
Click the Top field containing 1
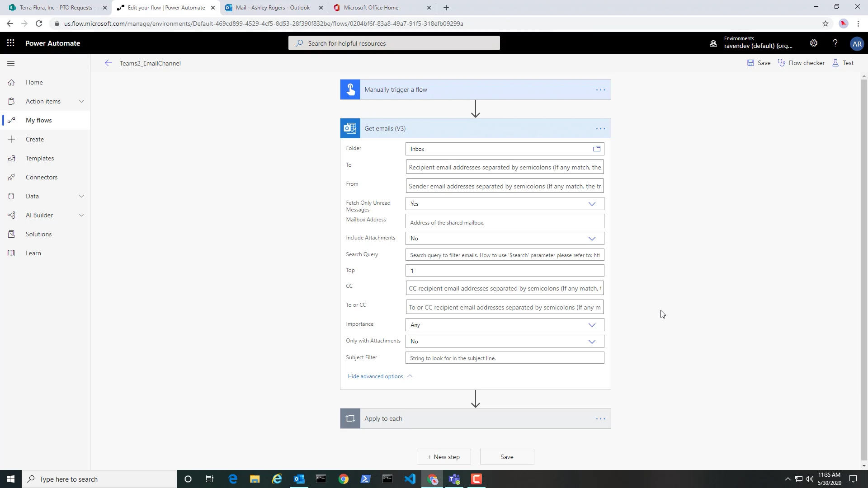[505, 271]
